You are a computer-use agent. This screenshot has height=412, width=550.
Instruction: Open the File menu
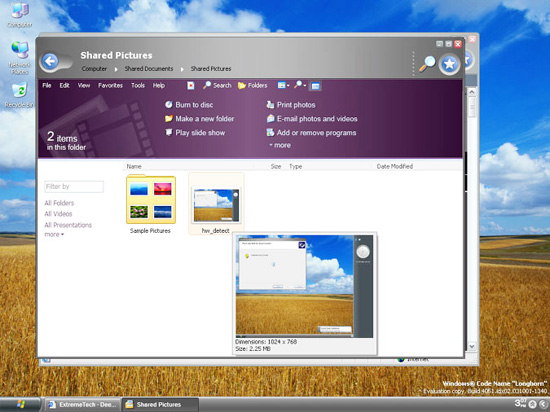pos(47,85)
